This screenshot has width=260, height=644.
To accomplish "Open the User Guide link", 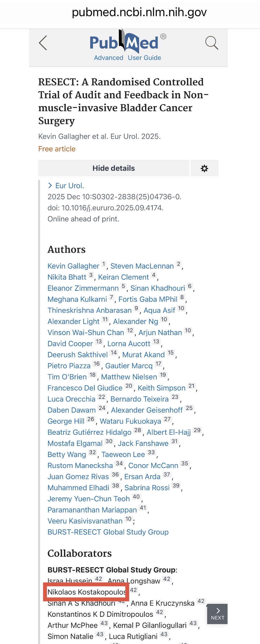I will pos(144,58).
